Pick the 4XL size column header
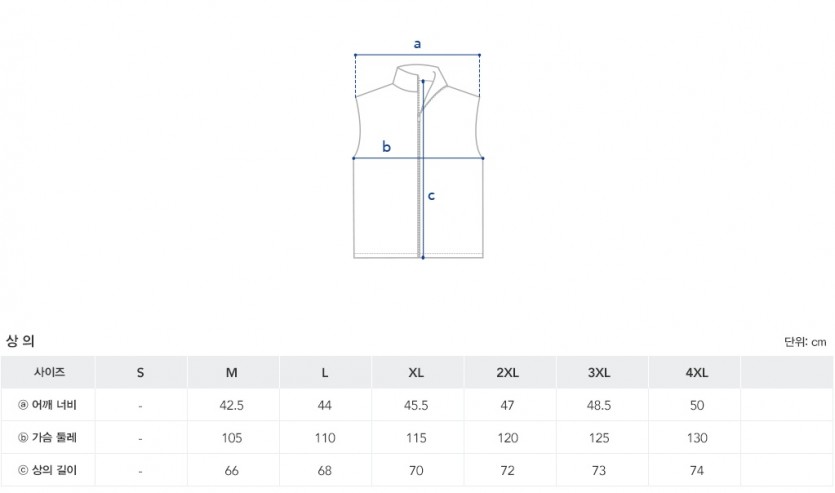This screenshot has width=835, height=493. pyautogui.click(x=697, y=373)
